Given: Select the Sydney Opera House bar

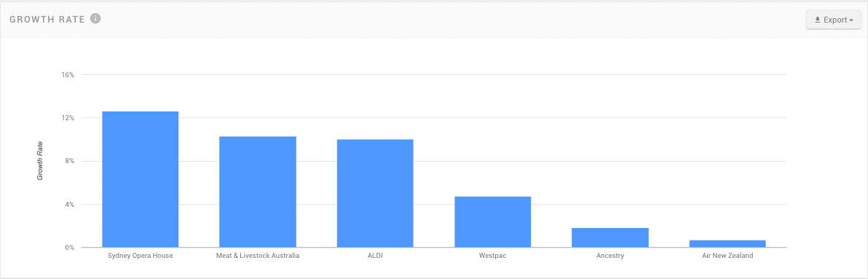Looking at the screenshot, I should click(x=140, y=179).
